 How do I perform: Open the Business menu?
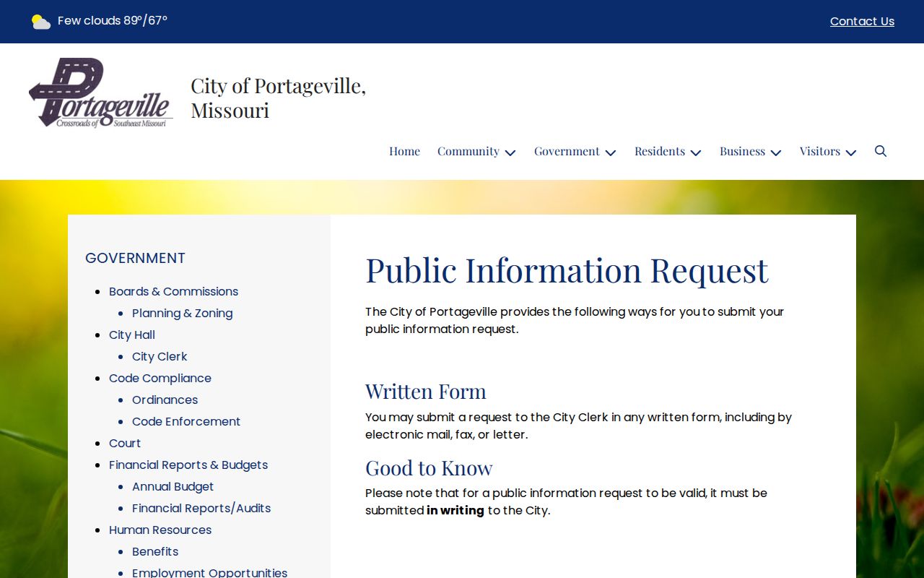742,151
